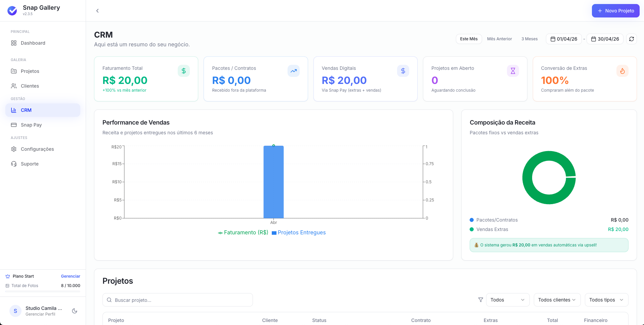The width and height of the screenshot is (644, 325).
Task: Select CRM in the sidebar
Action: pos(43,110)
